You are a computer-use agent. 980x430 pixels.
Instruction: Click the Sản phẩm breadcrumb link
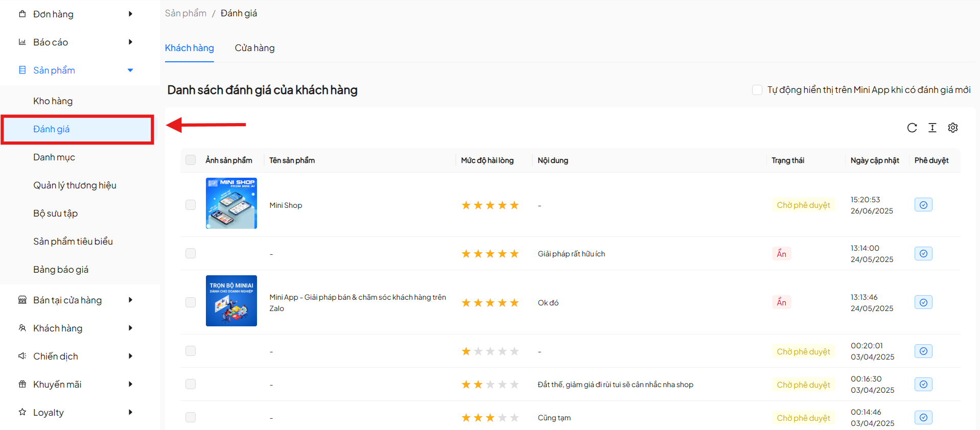click(185, 13)
